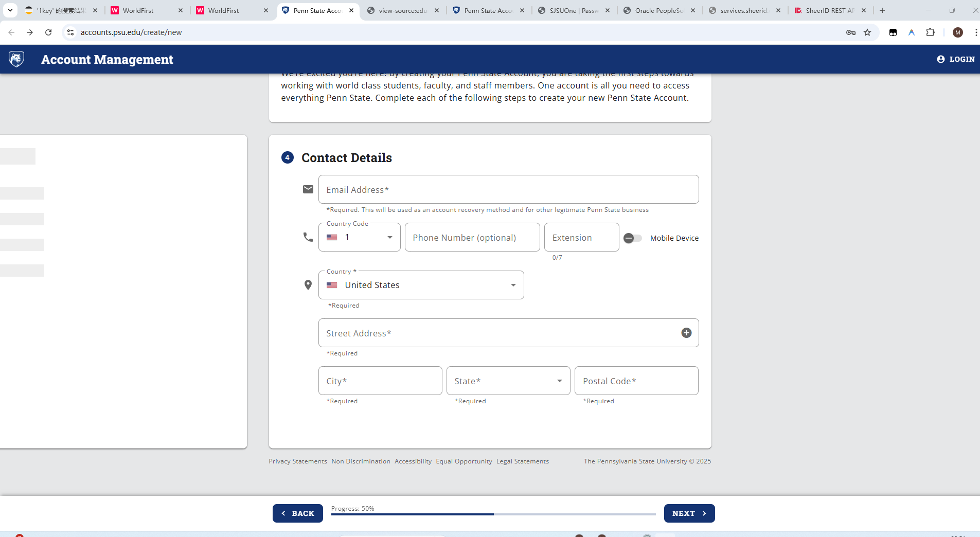The width and height of the screenshot is (980, 537).
Task: Enable the Mobile Device toggle
Action: 632,238
